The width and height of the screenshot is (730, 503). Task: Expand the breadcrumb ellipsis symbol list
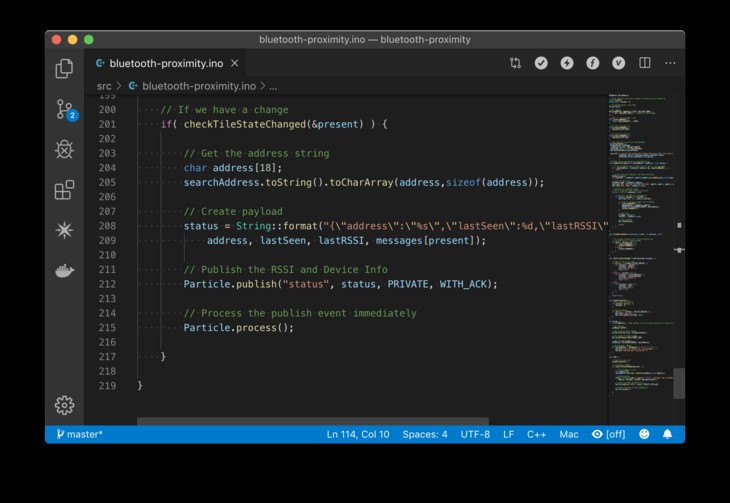[x=272, y=86]
